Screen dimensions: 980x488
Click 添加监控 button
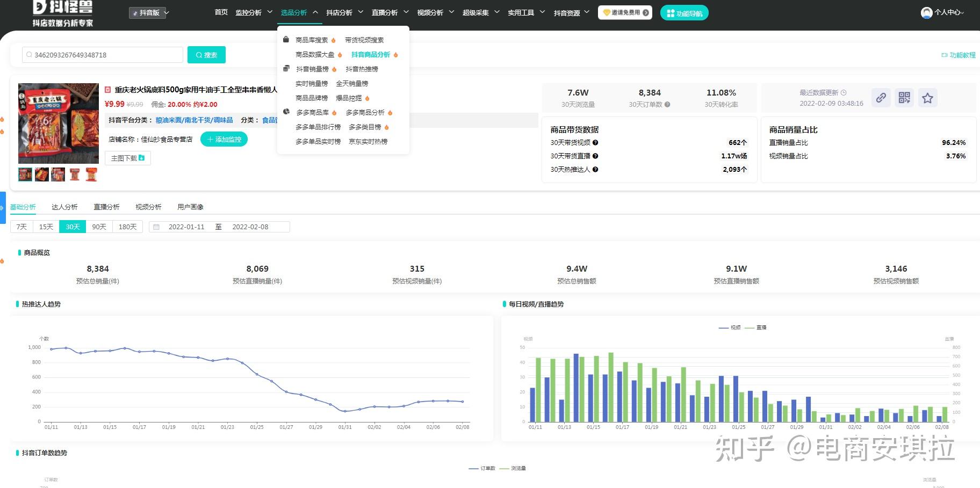coord(224,140)
